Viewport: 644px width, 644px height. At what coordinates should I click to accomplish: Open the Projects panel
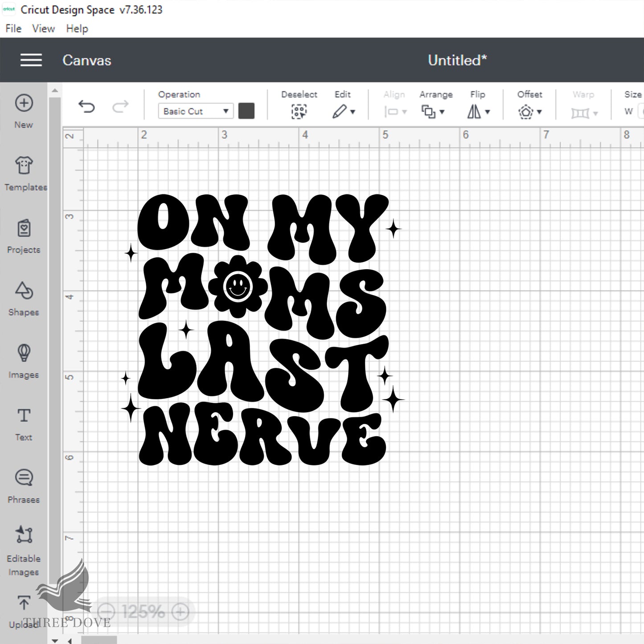[24, 237]
